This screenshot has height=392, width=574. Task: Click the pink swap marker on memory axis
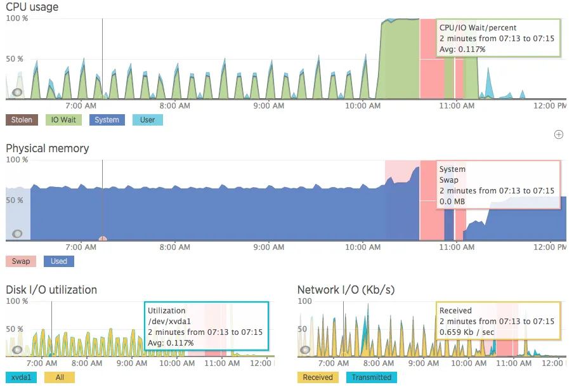point(103,238)
